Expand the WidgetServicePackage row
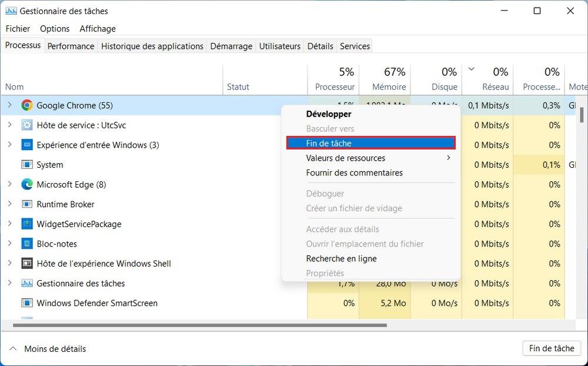This screenshot has width=588, height=366. (10, 224)
